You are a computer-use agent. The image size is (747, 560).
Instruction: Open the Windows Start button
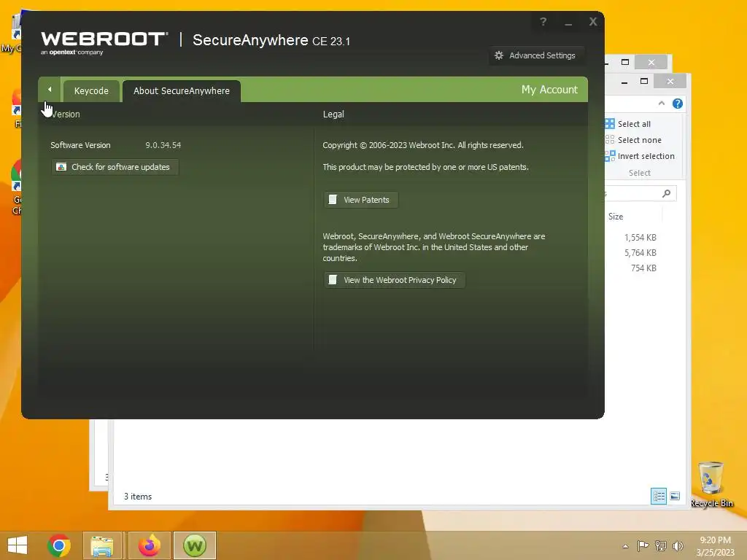(x=18, y=545)
